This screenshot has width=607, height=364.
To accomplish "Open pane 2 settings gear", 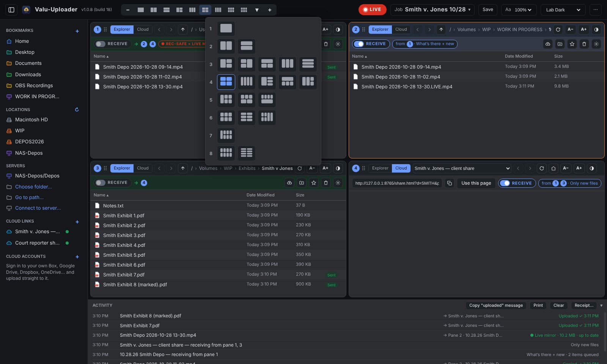I will (596, 44).
